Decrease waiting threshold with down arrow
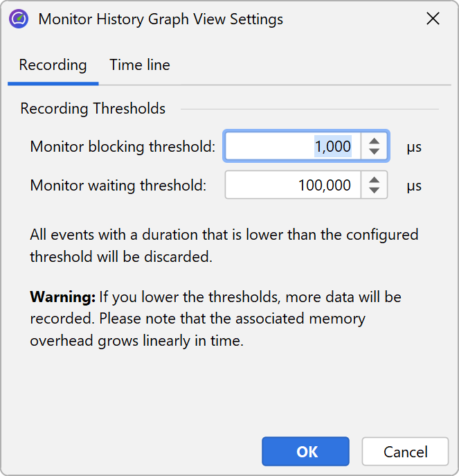This screenshot has height=476, width=459. [375, 191]
